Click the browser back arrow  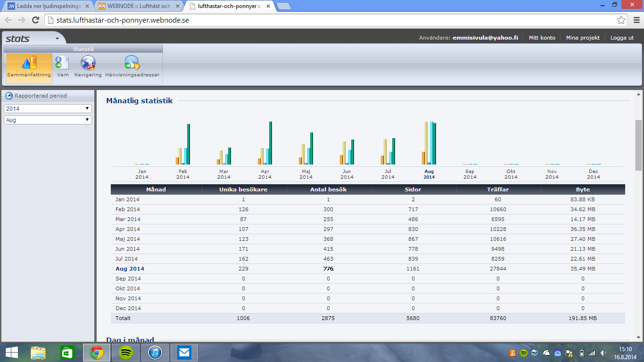pyautogui.click(x=8, y=20)
